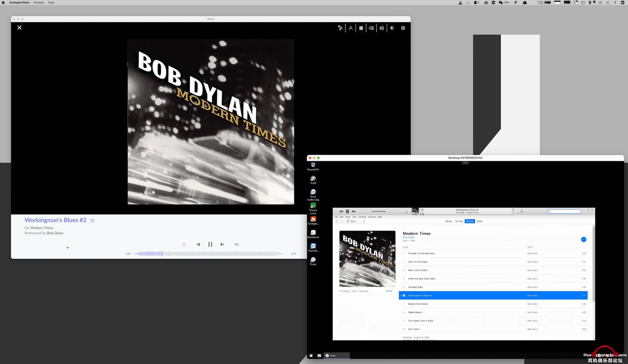This screenshot has width=628, height=364.
Task: Open the artist person icon in Roon
Action: click(351, 28)
